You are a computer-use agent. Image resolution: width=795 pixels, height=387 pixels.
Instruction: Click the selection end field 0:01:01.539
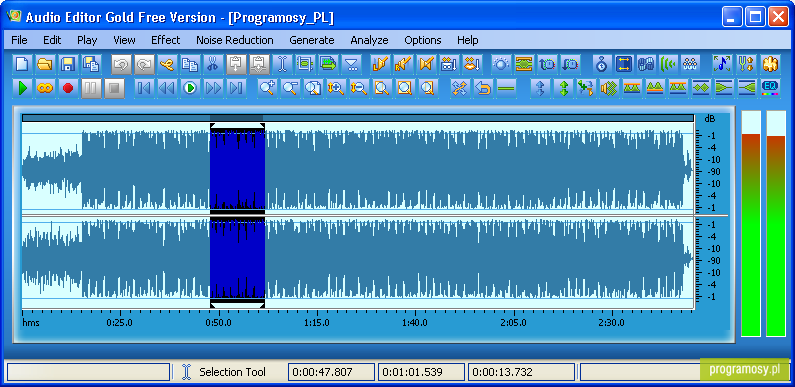pos(421,372)
